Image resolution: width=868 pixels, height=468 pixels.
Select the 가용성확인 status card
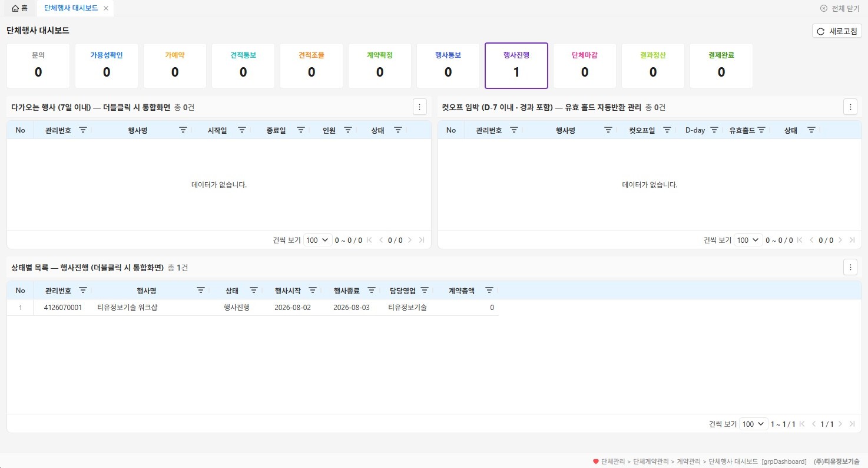pyautogui.click(x=107, y=65)
